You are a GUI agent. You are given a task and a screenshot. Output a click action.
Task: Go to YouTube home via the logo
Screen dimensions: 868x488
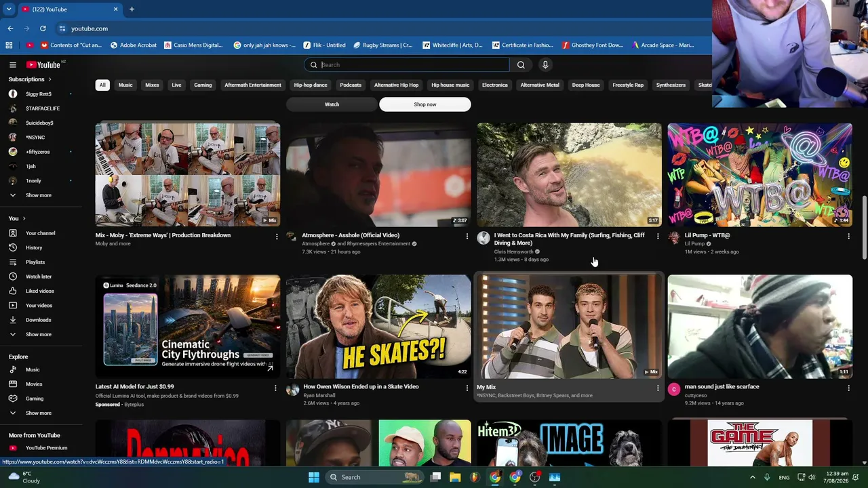pos(43,64)
